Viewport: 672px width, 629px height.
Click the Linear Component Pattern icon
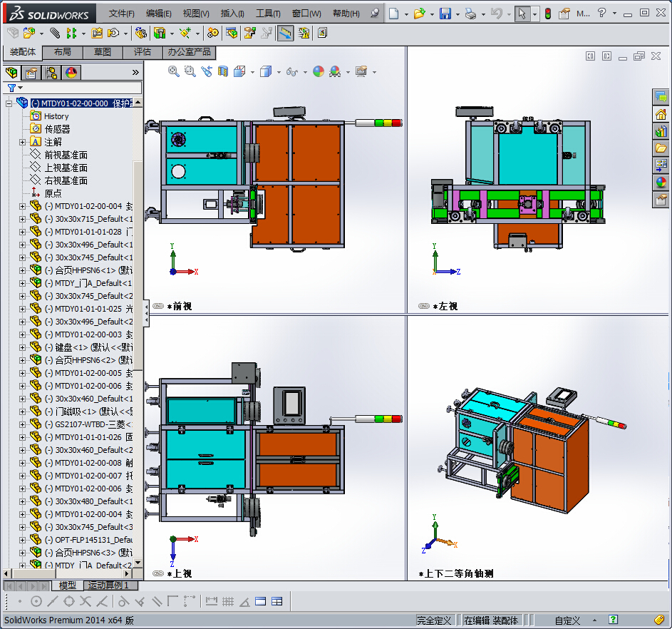[71, 33]
